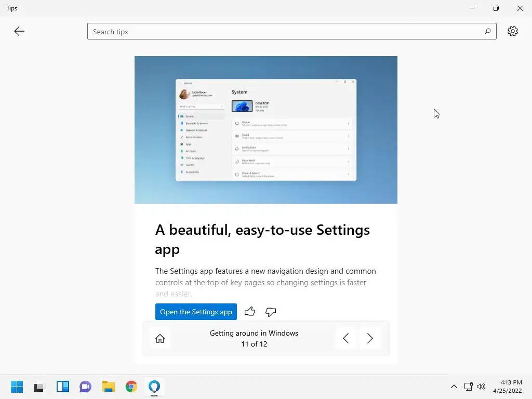Open Windows Start menu
Image resolution: width=532 pixels, height=399 pixels.
(17, 387)
